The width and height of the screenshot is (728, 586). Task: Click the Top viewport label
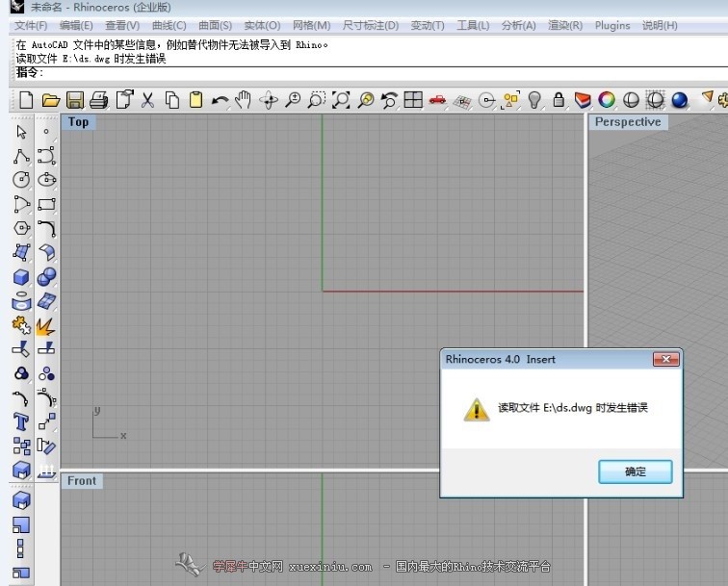click(78, 122)
